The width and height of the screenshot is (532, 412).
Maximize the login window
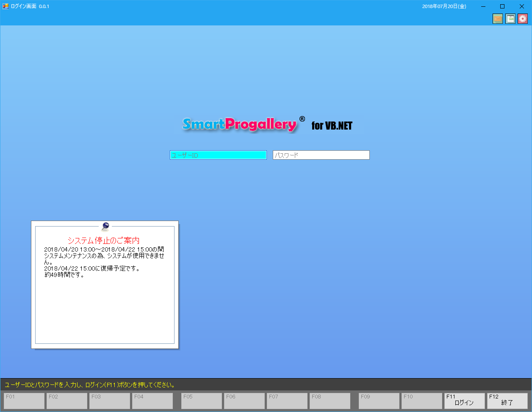[502, 6]
